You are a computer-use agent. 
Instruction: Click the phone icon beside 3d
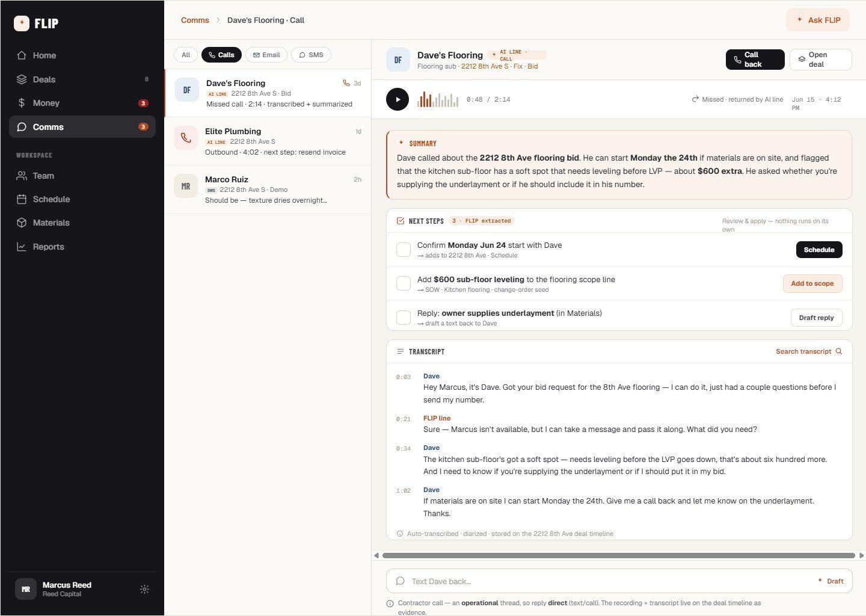[x=346, y=83]
